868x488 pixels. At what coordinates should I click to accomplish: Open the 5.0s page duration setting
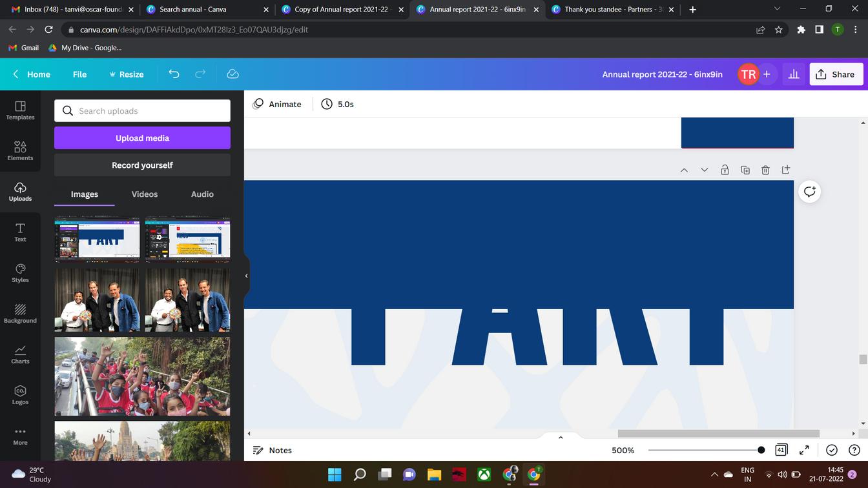click(338, 104)
